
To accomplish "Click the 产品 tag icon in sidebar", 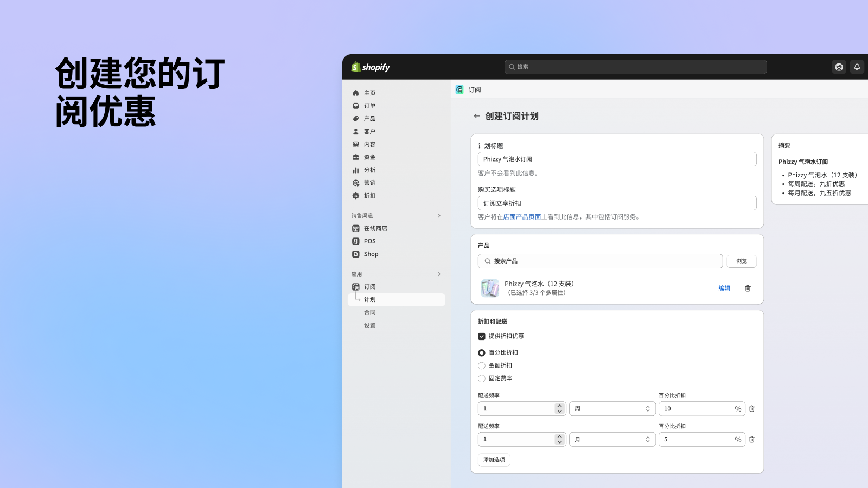I will [x=356, y=119].
